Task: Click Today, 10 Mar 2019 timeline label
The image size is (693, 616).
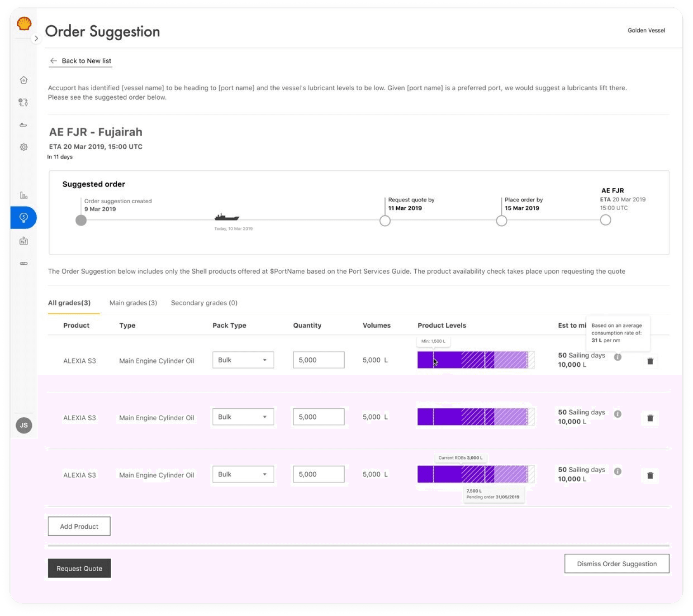Action: [233, 229]
